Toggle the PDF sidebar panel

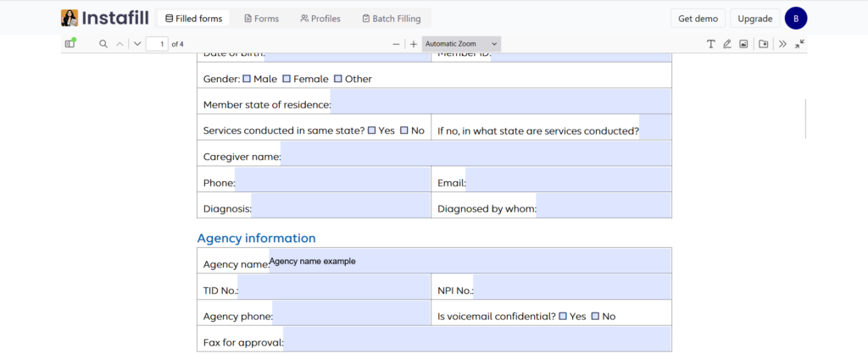(x=70, y=44)
